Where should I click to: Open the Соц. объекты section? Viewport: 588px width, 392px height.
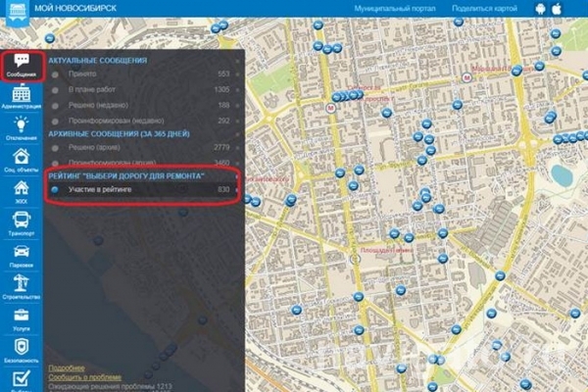[x=21, y=160]
